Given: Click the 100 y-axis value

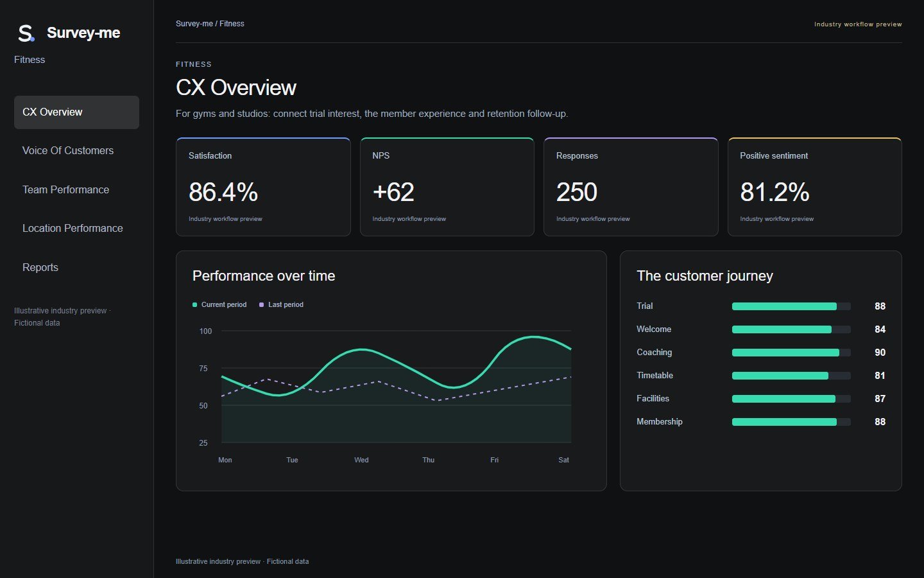Looking at the screenshot, I should (x=205, y=331).
